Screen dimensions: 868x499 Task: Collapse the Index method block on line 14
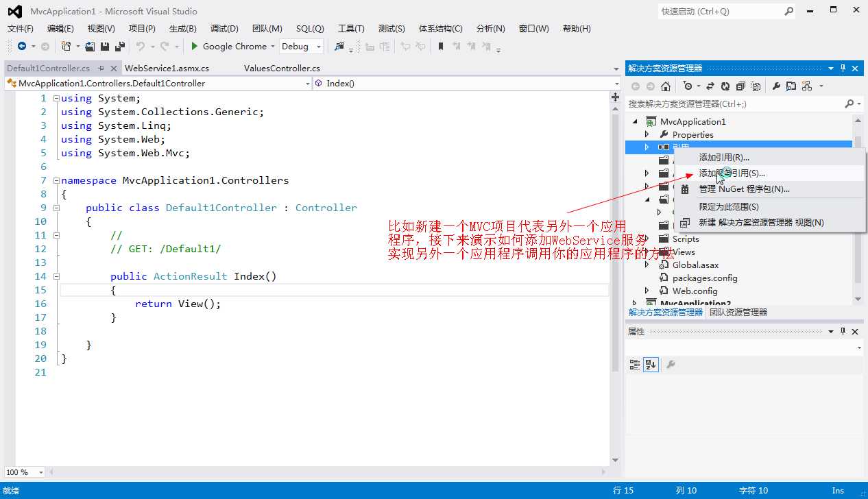[56, 276]
